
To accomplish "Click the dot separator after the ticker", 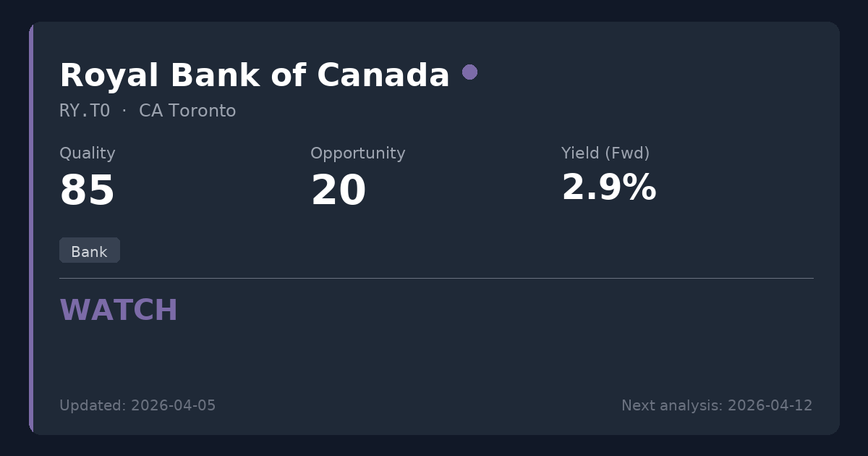I will click(x=124, y=111).
